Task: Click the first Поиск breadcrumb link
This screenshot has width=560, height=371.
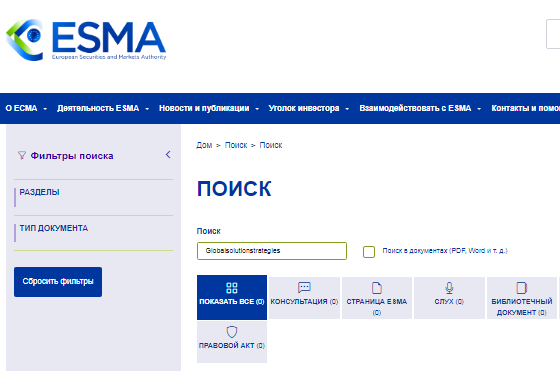Action: coord(236,145)
